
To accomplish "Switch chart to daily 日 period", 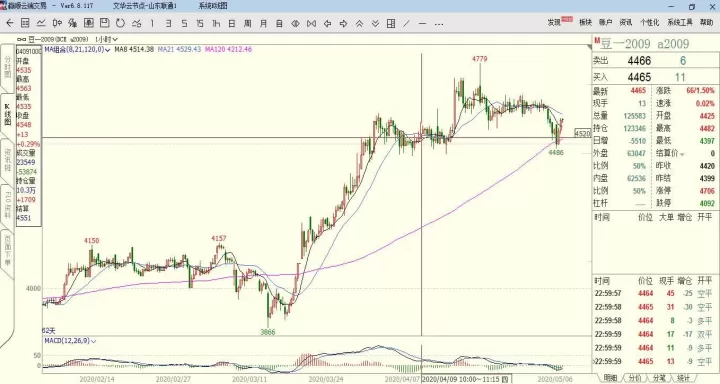I will pyautogui.click(x=232, y=23).
